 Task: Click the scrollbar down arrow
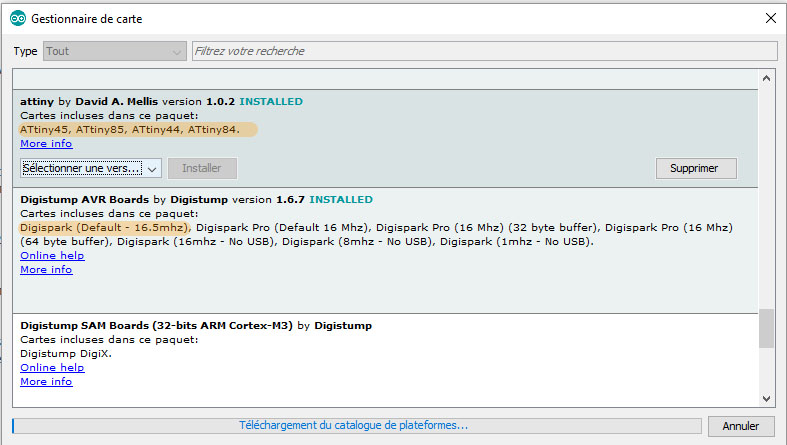coord(766,399)
